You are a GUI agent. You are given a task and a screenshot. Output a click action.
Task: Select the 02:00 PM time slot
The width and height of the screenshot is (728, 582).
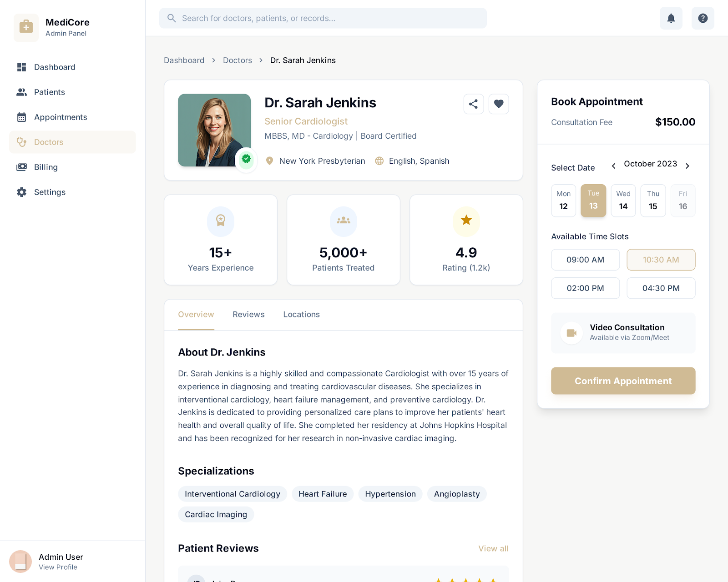tap(585, 288)
